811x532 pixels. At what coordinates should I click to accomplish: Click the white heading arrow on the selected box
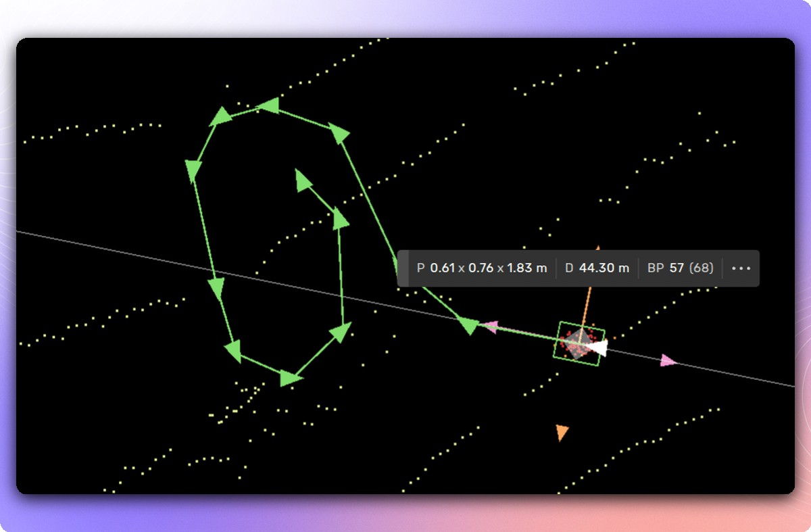click(x=599, y=346)
